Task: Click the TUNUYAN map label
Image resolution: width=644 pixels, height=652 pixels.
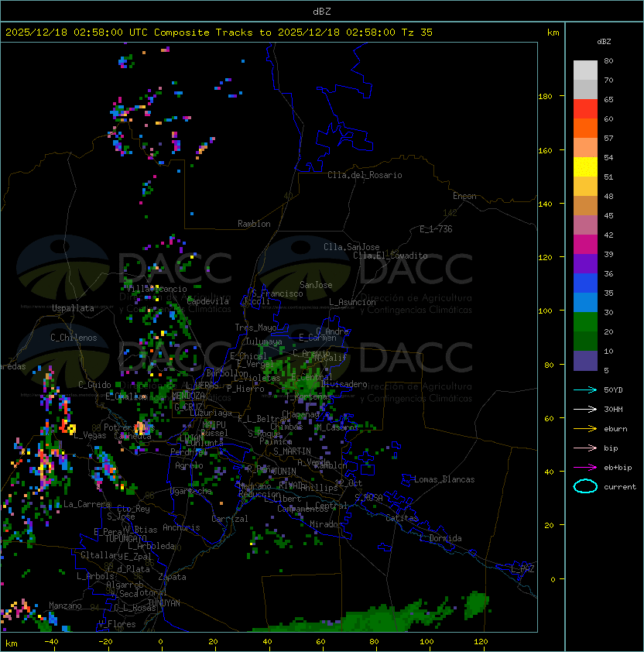Action: pos(164,603)
